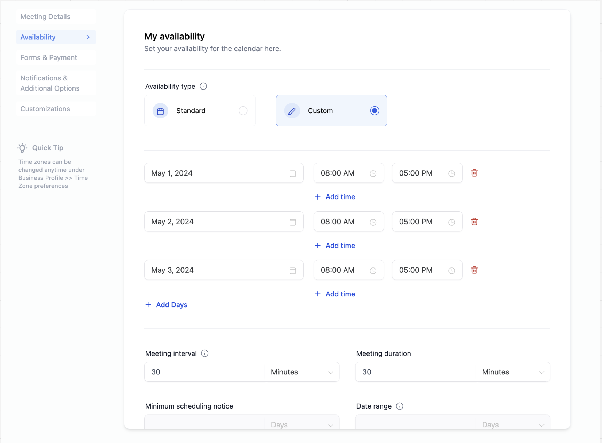Click the Date range value field

[415, 422]
